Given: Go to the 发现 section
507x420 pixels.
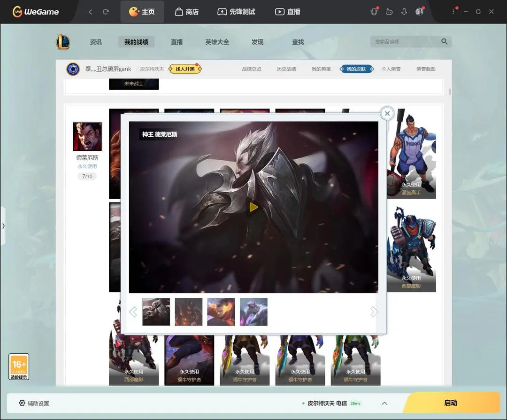Looking at the screenshot, I should [x=257, y=42].
